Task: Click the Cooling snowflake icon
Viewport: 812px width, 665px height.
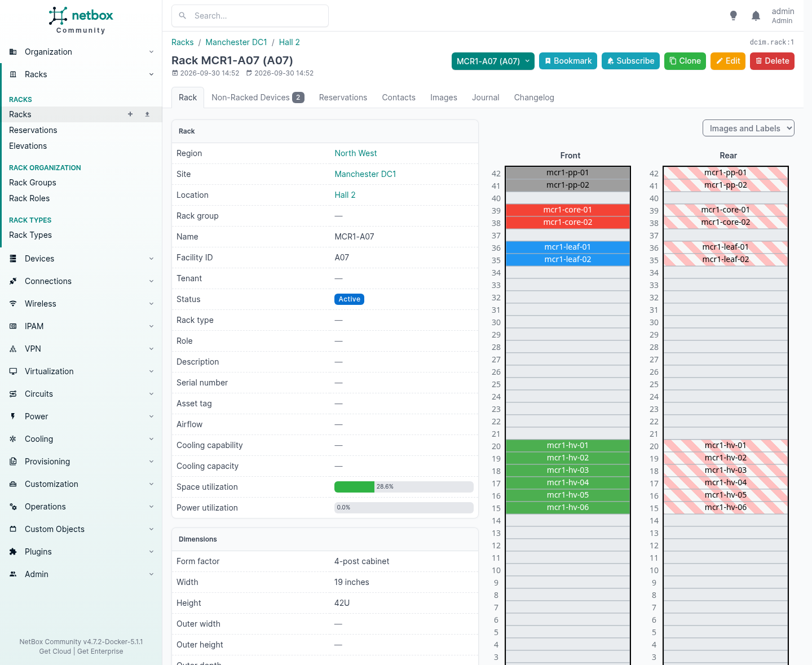Action: (x=13, y=439)
